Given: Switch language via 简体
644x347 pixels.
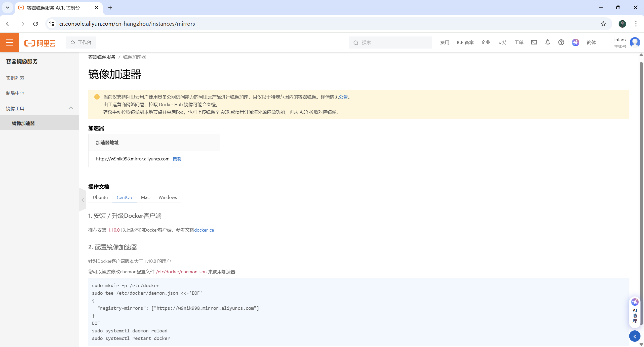Looking at the screenshot, I should (591, 42).
